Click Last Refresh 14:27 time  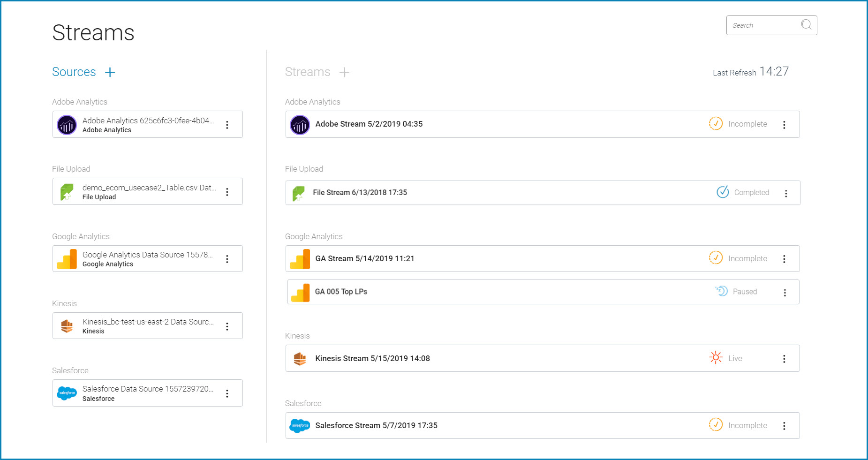point(774,71)
